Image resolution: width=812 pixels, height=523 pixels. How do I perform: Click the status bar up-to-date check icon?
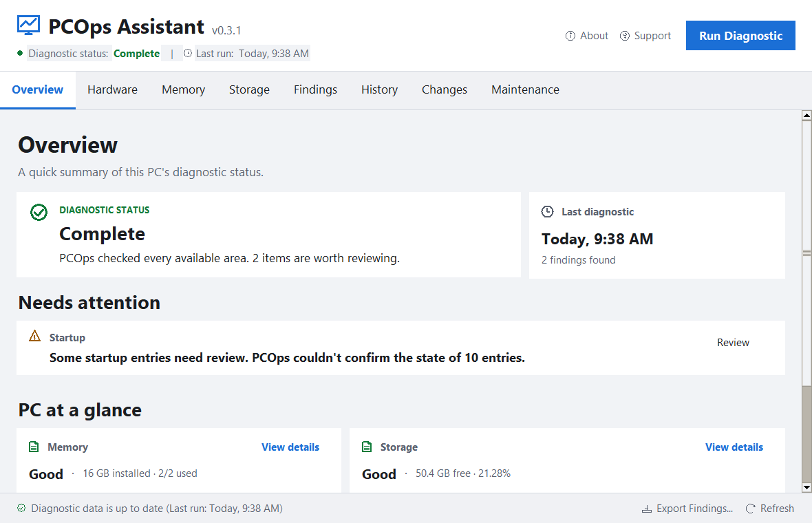tap(21, 508)
